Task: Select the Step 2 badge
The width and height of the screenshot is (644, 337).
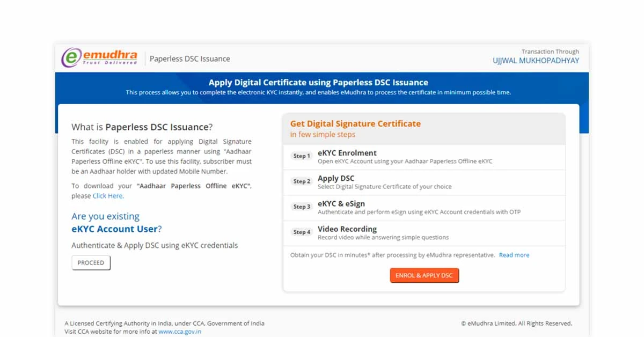Action: tap(302, 181)
